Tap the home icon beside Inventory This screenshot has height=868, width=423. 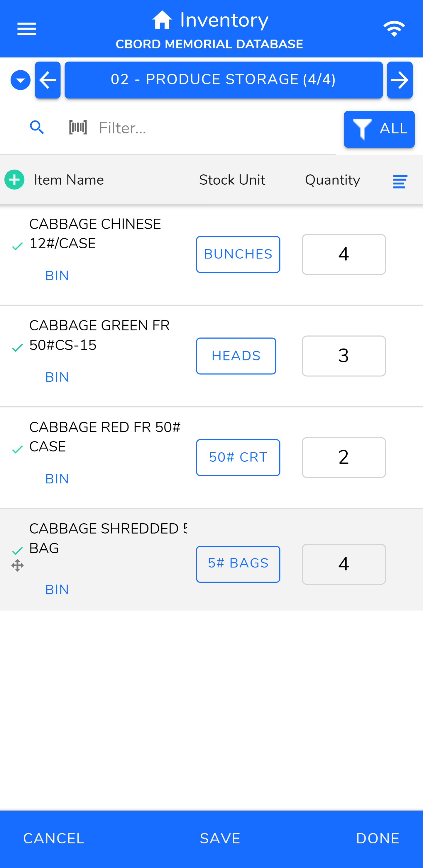(x=162, y=20)
